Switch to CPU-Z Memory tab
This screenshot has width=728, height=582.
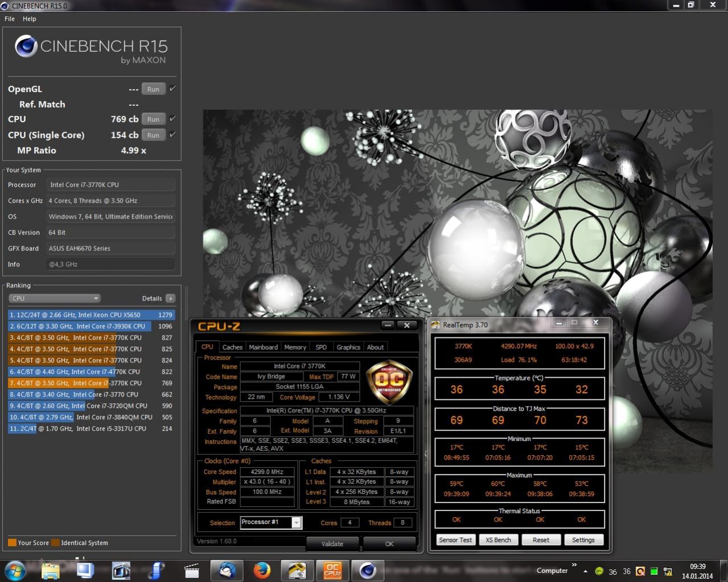(x=295, y=347)
